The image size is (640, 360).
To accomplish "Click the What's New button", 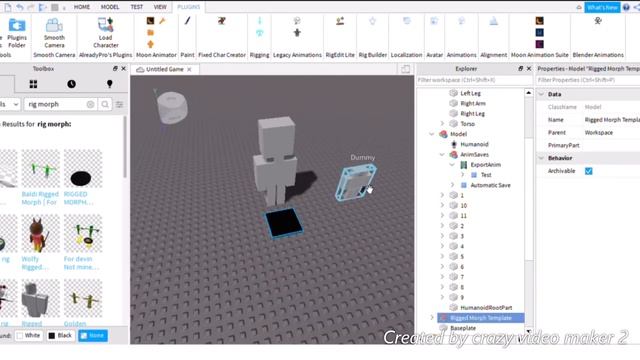I will [x=602, y=7].
